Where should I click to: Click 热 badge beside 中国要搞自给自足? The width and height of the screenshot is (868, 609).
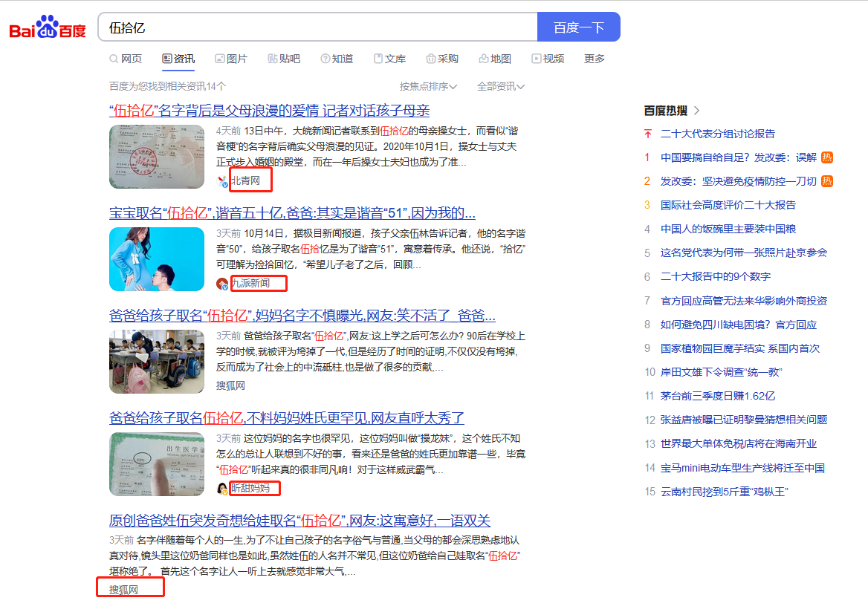pos(827,157)
